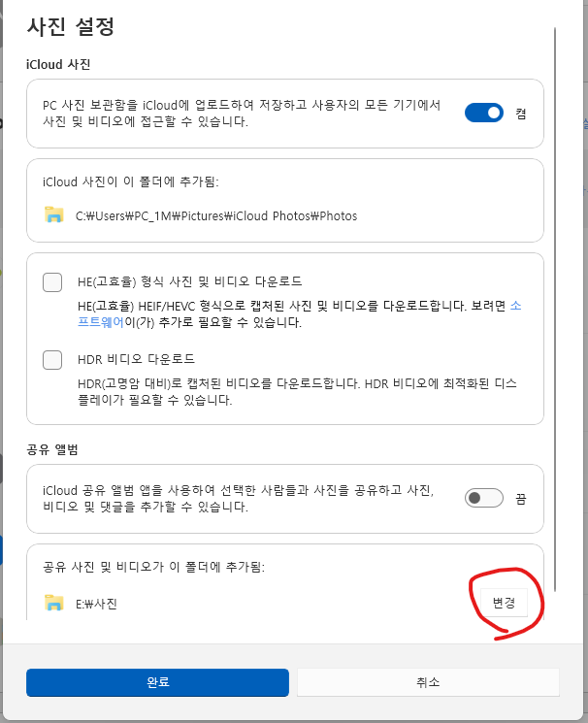
Task: Check the HE(고효율) 형식 download checkbox
Action: 52,282
